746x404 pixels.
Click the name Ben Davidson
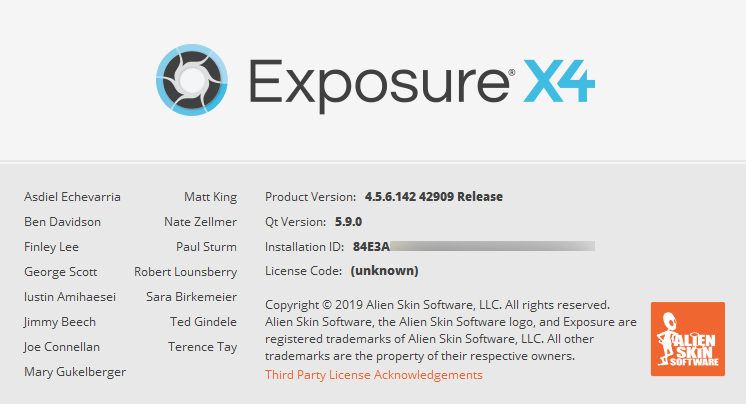[x=62, y=222]
